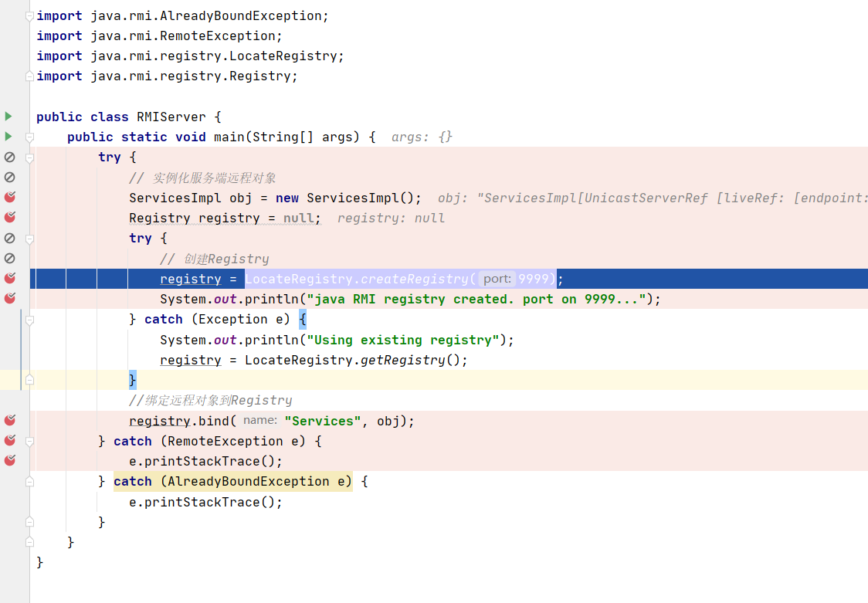Collapse the import statements block

pyautogui.click(x=29, y=16)
